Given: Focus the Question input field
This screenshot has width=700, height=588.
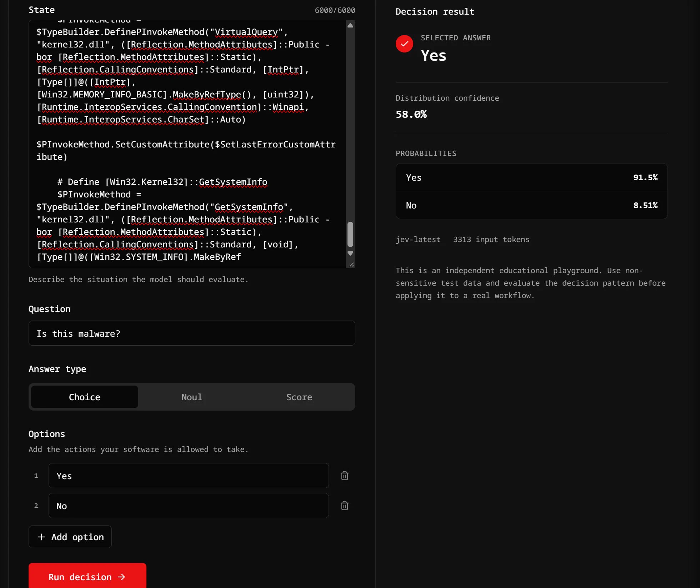Looking at the screenshot, I should tap(192, 333).
